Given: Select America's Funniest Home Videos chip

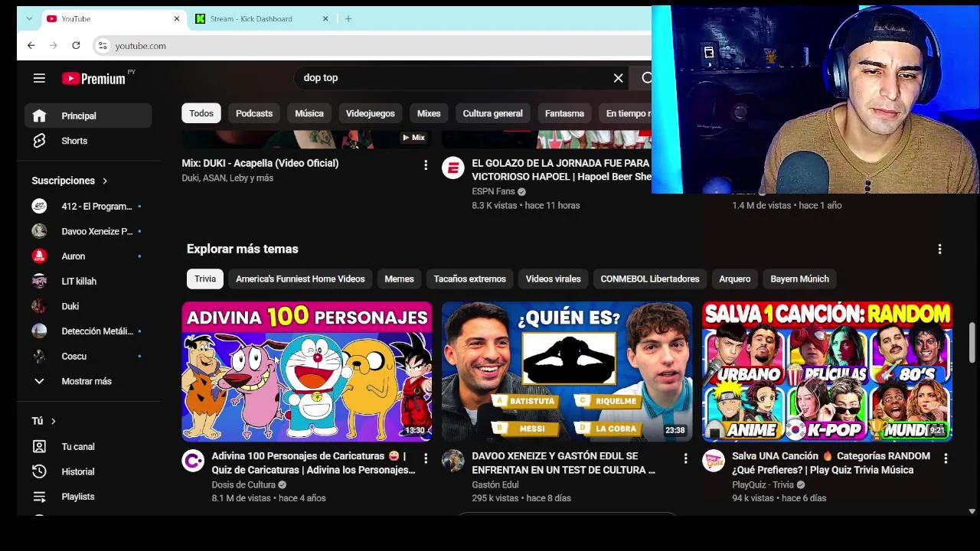Looking at the screenshot, I should (x=300, y=279).
